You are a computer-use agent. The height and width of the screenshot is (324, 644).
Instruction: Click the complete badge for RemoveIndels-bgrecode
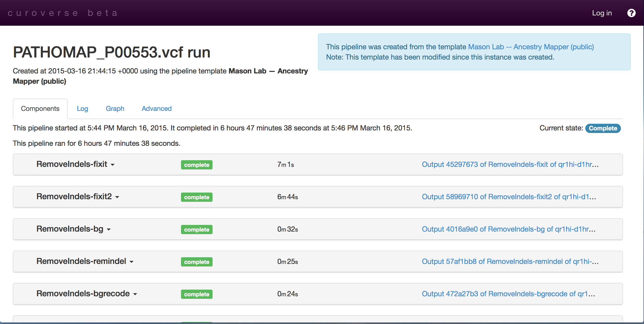(197, 294)
